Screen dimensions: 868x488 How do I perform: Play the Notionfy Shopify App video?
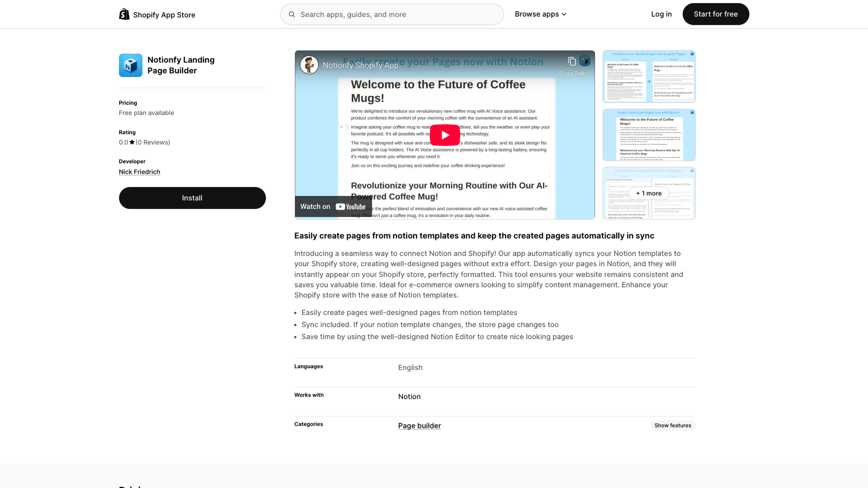point(444,134)
